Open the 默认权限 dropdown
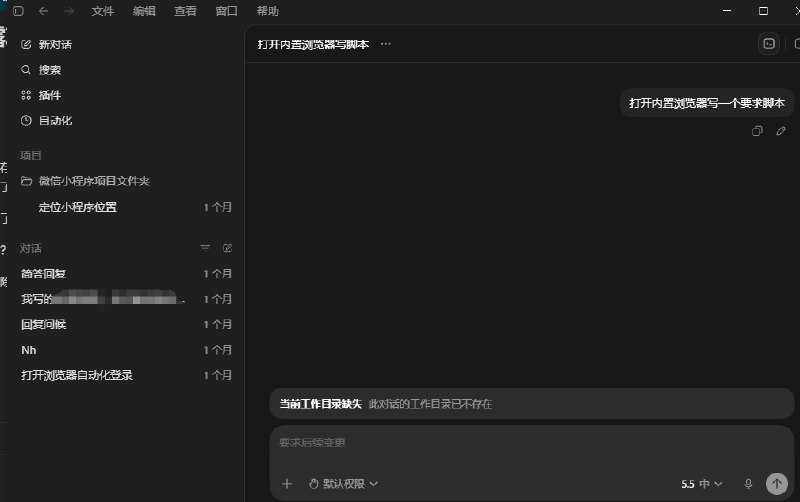 [343, 484]
